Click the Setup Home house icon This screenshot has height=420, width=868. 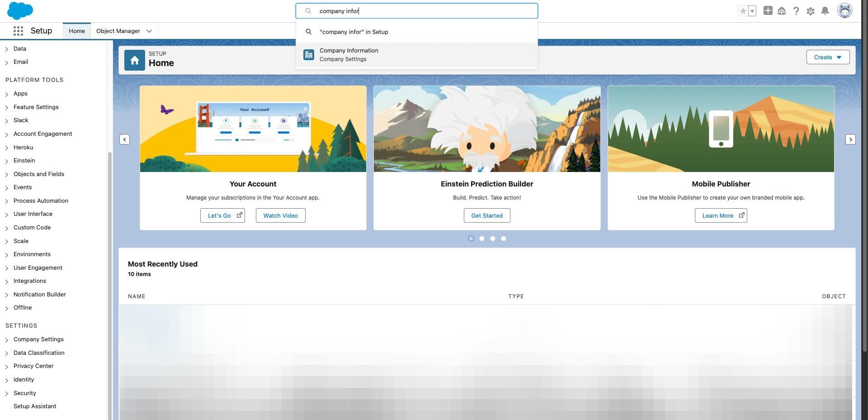click(135, 60)
